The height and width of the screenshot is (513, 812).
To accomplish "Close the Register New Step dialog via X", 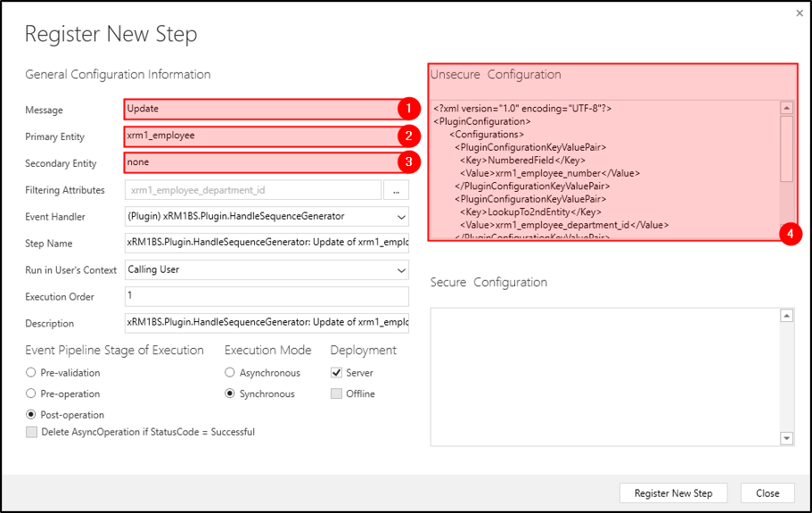I will (x=799, y=13).
